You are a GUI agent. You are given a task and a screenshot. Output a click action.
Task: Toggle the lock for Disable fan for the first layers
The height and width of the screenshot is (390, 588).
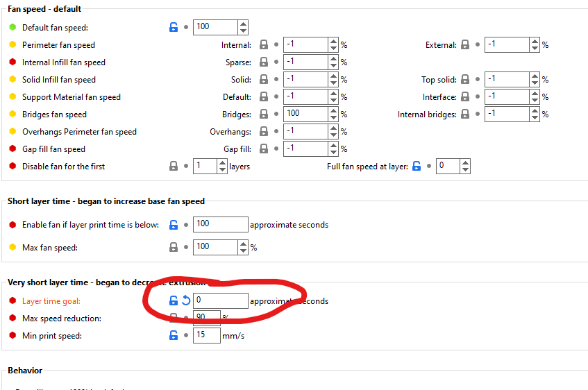(x=174, y=167)
